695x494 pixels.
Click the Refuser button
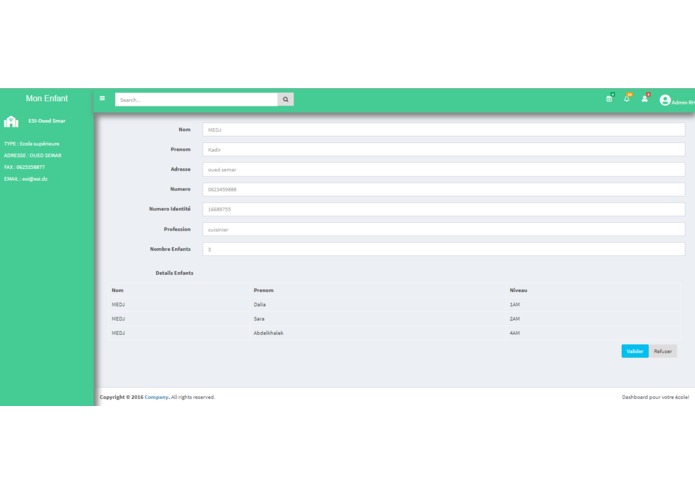point(663,351)
